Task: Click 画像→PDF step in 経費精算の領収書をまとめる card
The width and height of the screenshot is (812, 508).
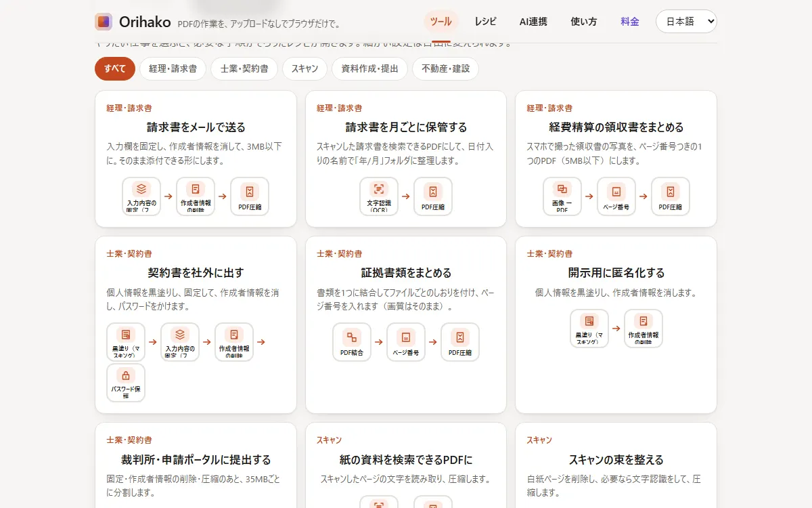Action: 562,196
